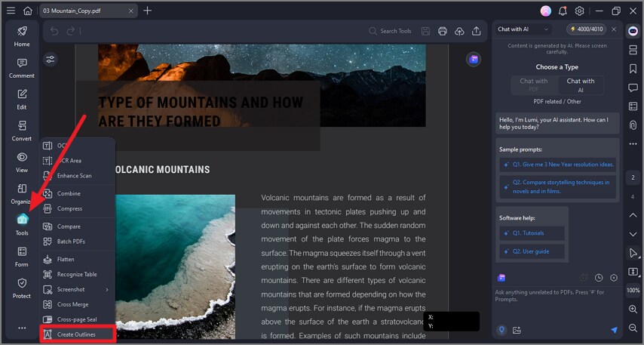Screen dimensions: 644x345
Task: Print the document
Action: click(x=443, y=31)
